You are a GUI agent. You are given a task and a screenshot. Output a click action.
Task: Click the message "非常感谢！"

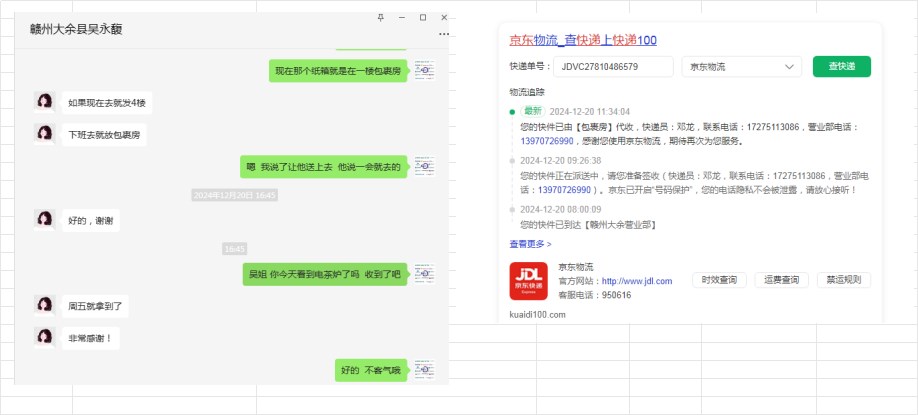(91, 339)
